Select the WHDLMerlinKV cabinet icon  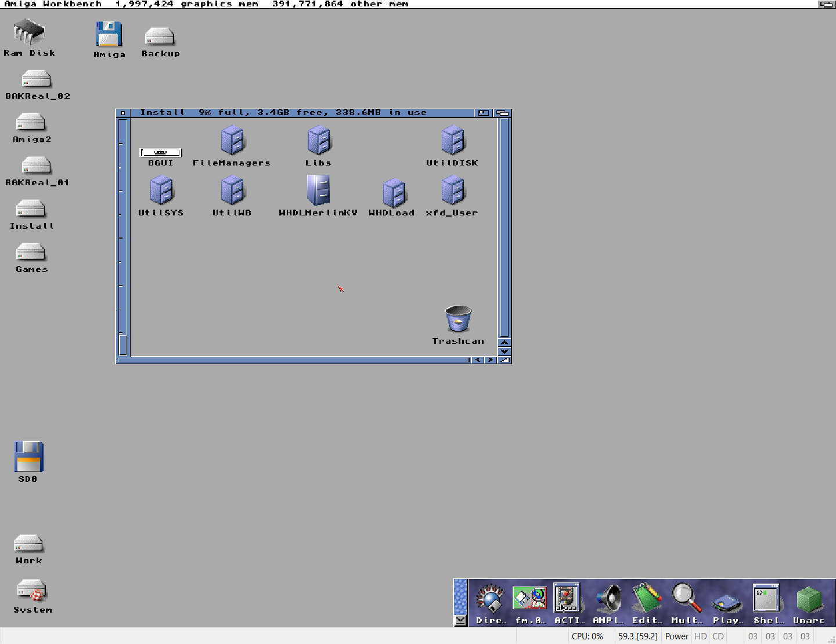point(318,190)
